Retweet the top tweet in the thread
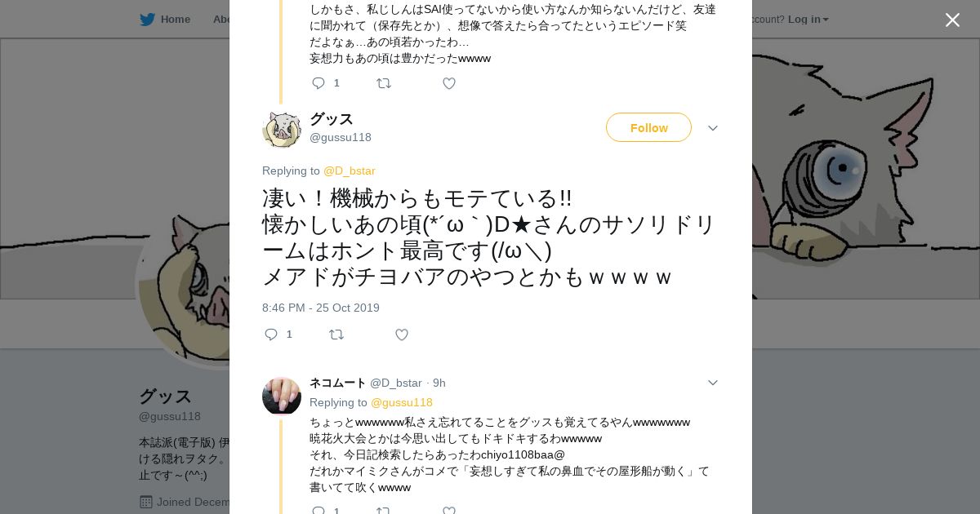This screenshot has height=514, width=980. coord(384,83)
